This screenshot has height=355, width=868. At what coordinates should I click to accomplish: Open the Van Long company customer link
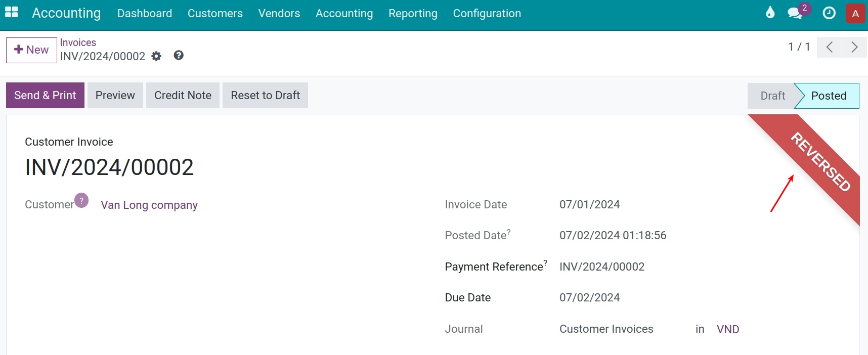point(149,205)
